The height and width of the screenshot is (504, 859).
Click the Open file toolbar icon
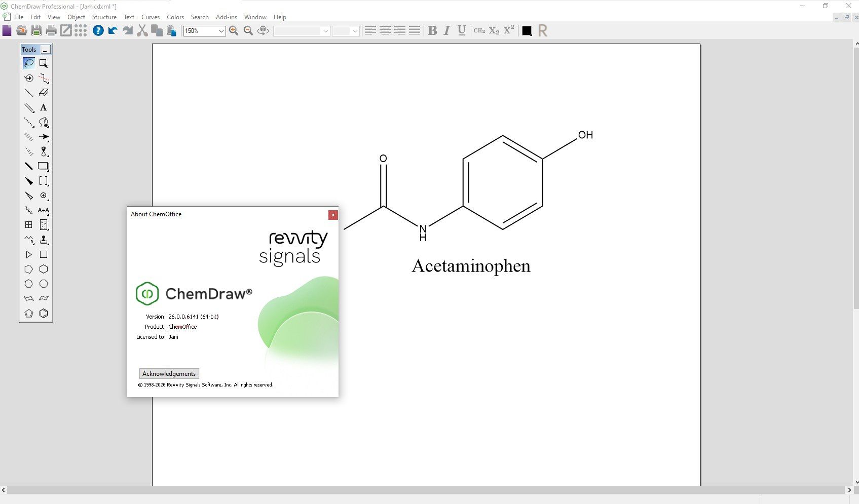(21, 30)
